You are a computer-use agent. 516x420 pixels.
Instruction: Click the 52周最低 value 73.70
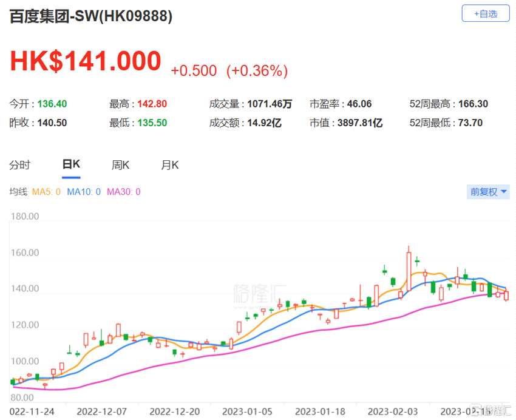click(x=470, y=123)
